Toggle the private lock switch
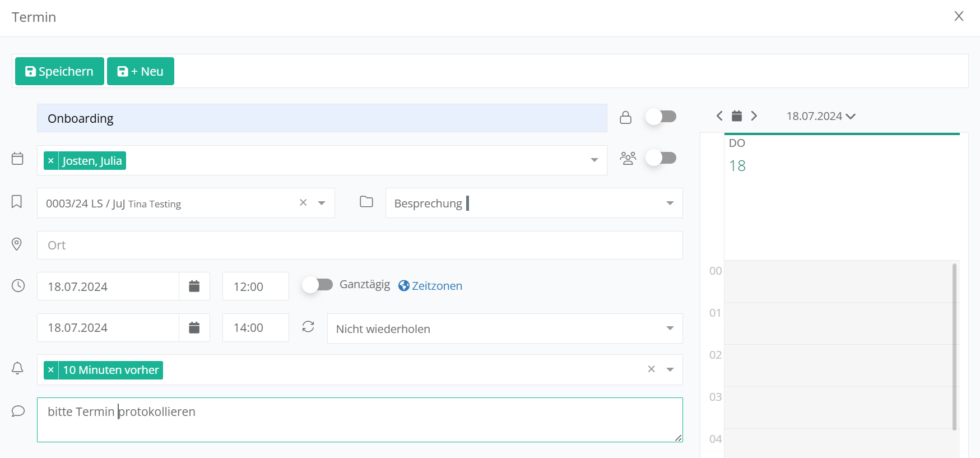Screen dimensions: 980x458 click(661, 117)
